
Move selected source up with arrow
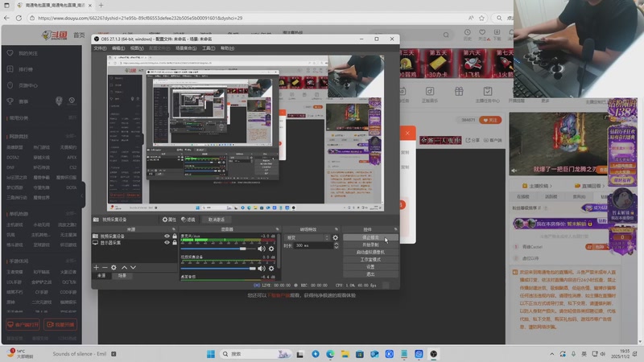(x=125, y=268)
